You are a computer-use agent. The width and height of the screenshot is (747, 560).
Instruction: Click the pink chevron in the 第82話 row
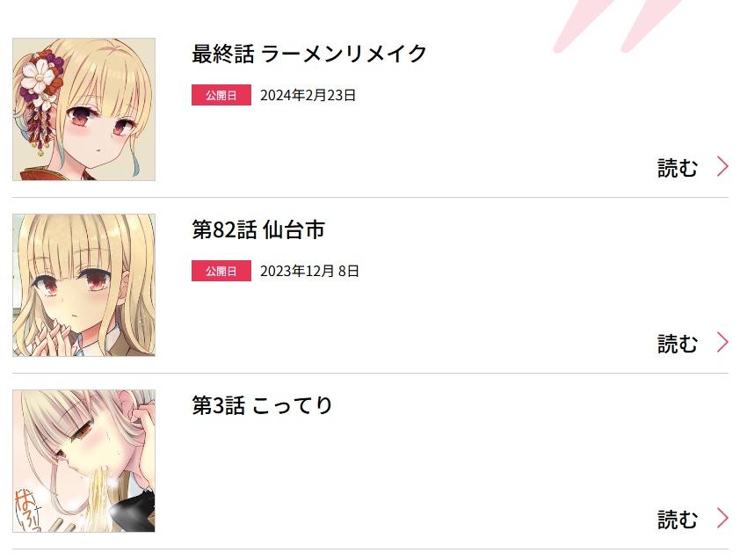(x=722, y=343)
